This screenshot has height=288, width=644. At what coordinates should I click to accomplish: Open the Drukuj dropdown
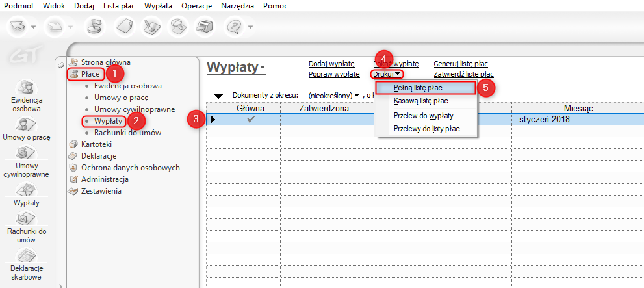387,74
